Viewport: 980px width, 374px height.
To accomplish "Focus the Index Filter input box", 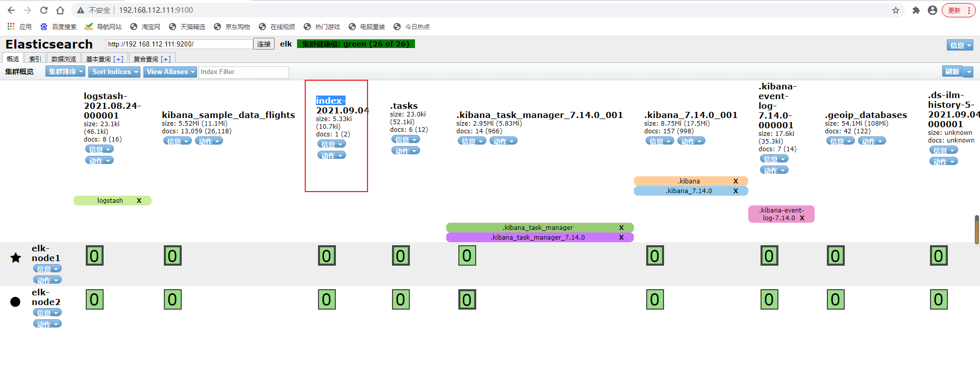I will 243,72.
